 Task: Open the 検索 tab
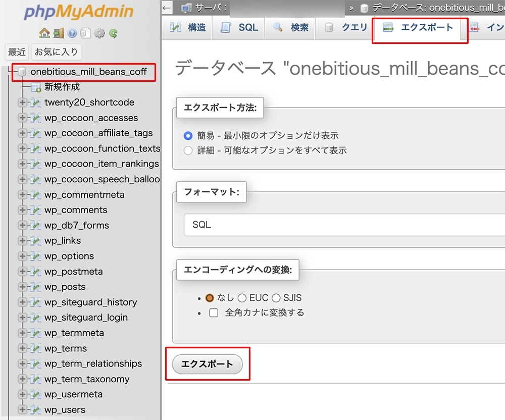[x=291, y=28]
